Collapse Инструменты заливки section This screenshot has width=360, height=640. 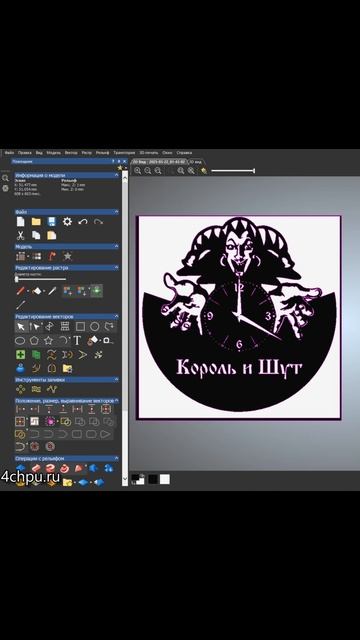click(117, 380)
